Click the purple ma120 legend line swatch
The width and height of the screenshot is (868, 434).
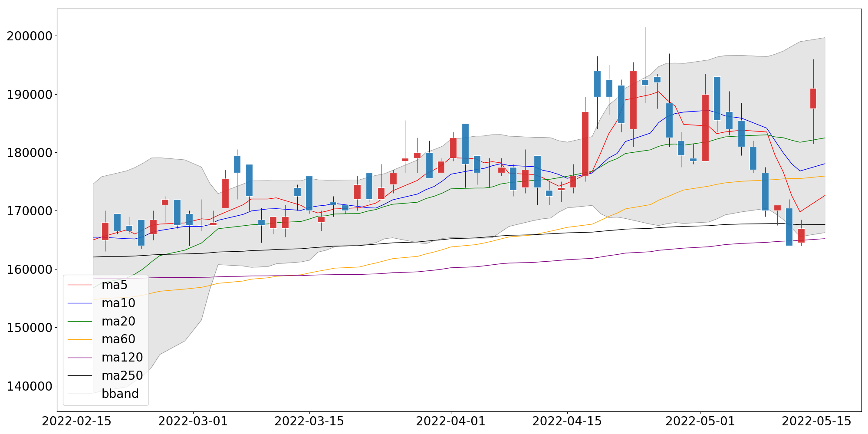(x=80, y=358)
